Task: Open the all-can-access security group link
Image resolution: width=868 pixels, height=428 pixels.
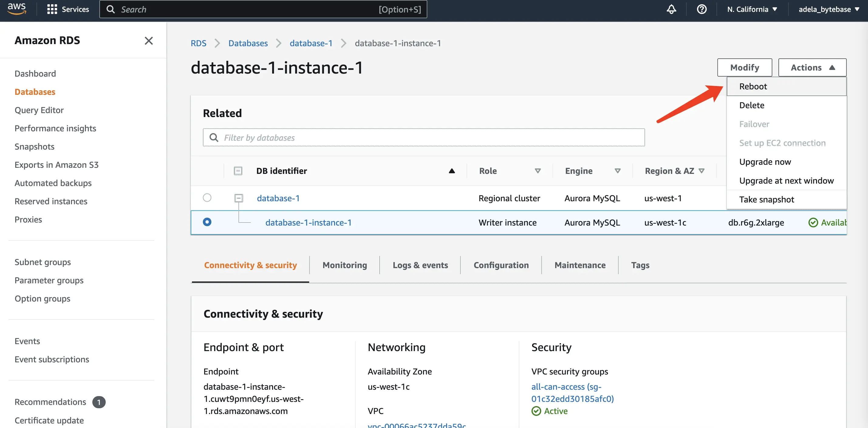Action: 572,392
